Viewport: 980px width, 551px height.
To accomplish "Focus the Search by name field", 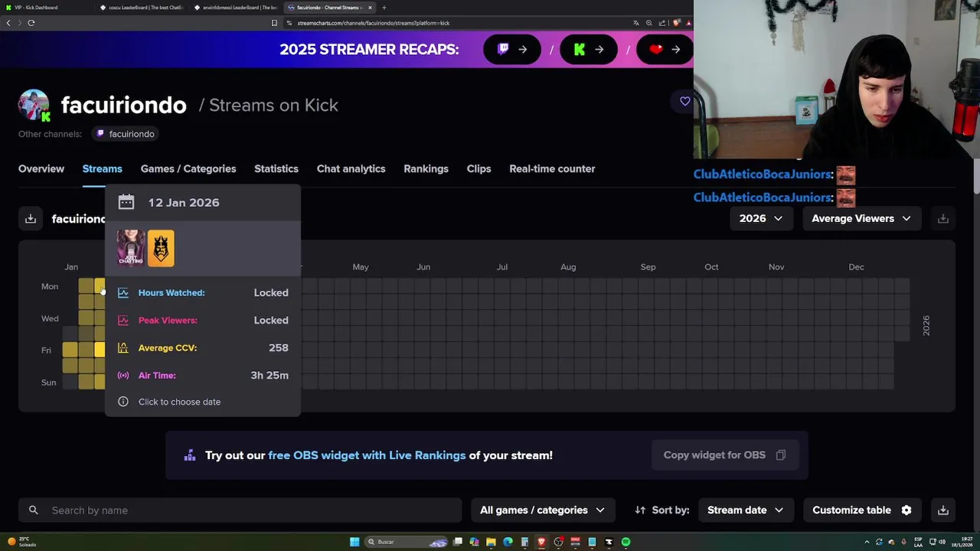I will (240, 510).
